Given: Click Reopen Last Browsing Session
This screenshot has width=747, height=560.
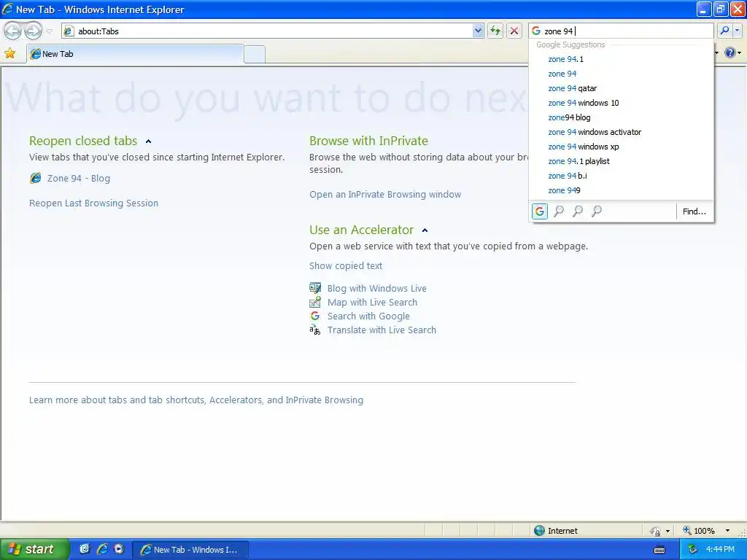Looking at the screenshot, I should coord(93,203).
